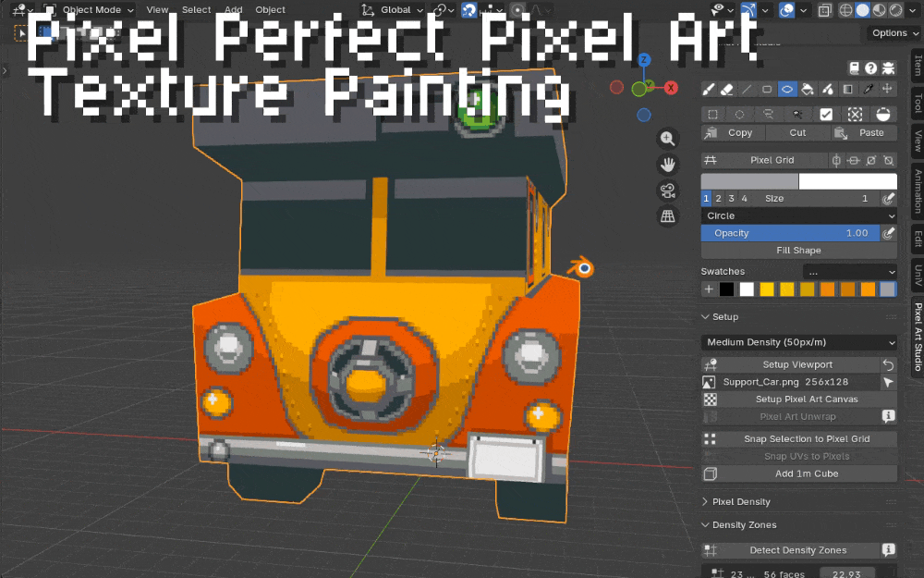924x578 pixels.
Task: Select the smear droplet tool
Action: point(828,89)
